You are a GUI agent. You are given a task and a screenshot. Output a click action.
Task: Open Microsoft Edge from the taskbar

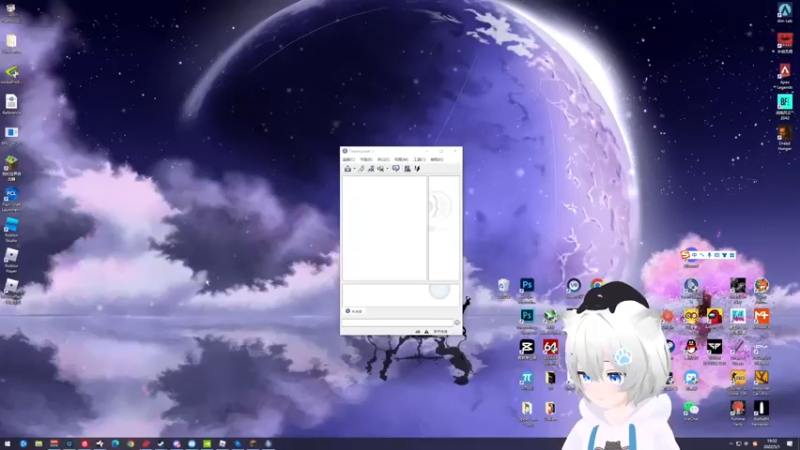point(115,444)
